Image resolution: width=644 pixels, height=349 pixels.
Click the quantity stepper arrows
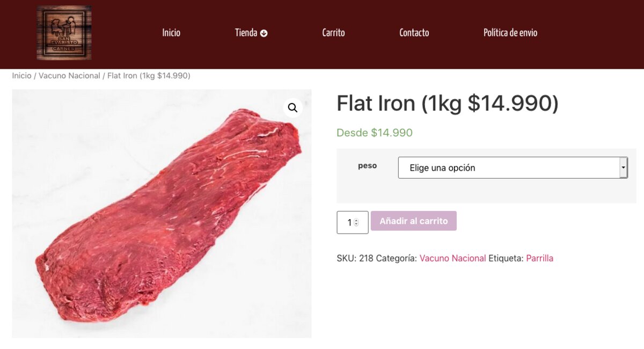(356, 222)
